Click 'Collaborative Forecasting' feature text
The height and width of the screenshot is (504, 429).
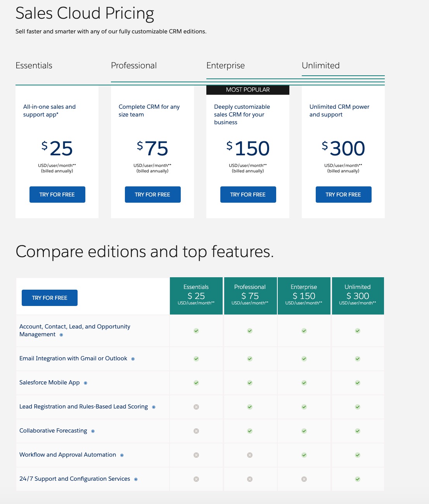click(x=53, y=431)
